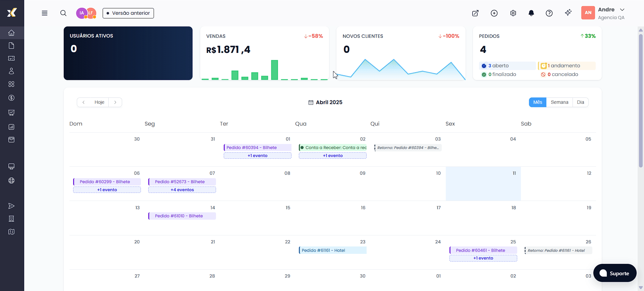Open the Pedido #61161 - Hotel event
The height and width of the screenshot is (291, 644).
click(x=332, y=250)
